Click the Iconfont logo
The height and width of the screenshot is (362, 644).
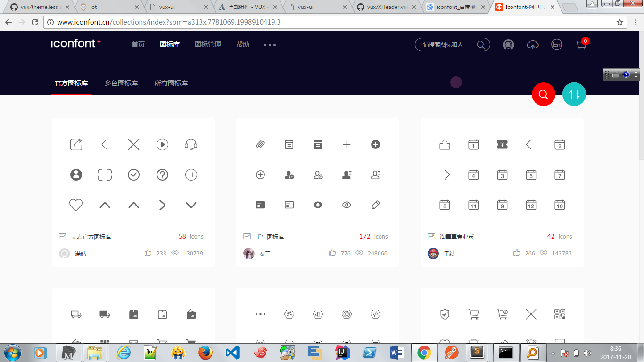pos(76,43)
